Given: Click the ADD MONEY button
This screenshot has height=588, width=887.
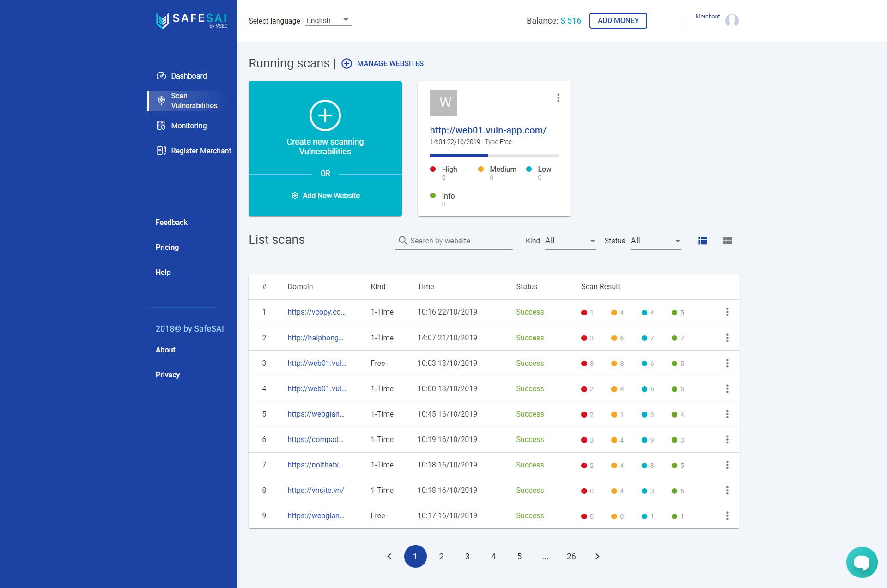Looking at the screenshot, I should pos(618,20).
